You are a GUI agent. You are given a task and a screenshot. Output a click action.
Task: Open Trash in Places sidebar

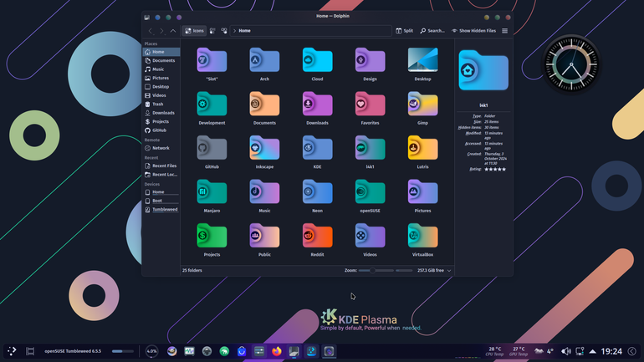tap(161, 105)
